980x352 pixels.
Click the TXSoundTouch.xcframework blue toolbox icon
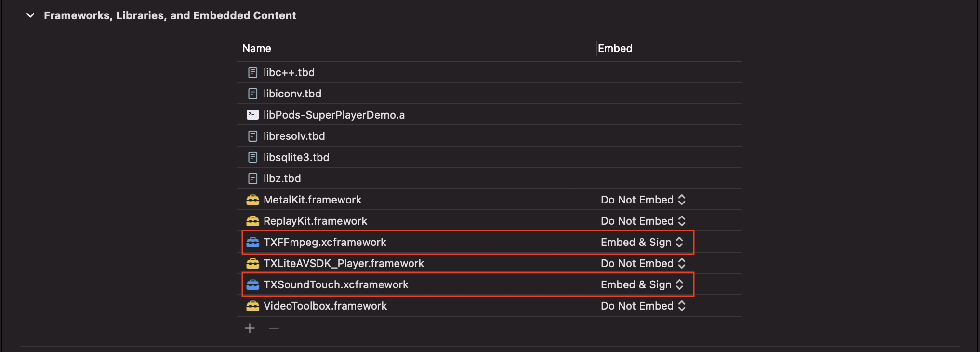tap(252, 284)
